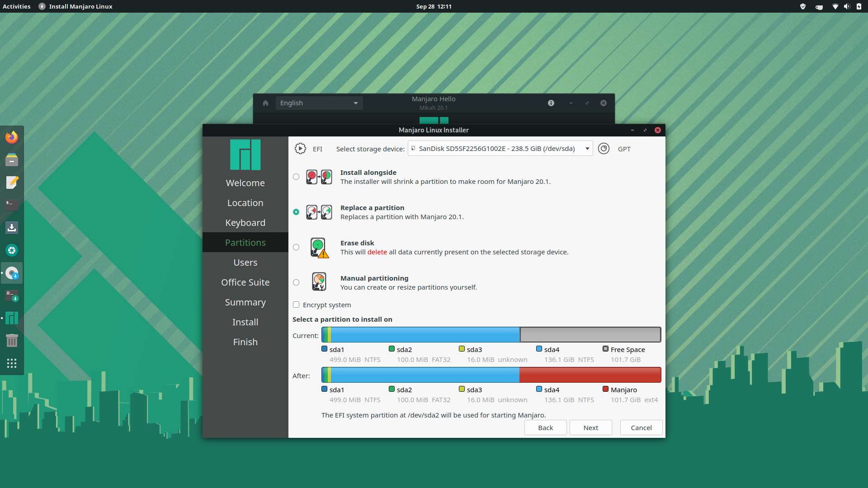Screen dimensions: 868x488
Task: Click the EFI boot environment icon
Action: point(300,149)
